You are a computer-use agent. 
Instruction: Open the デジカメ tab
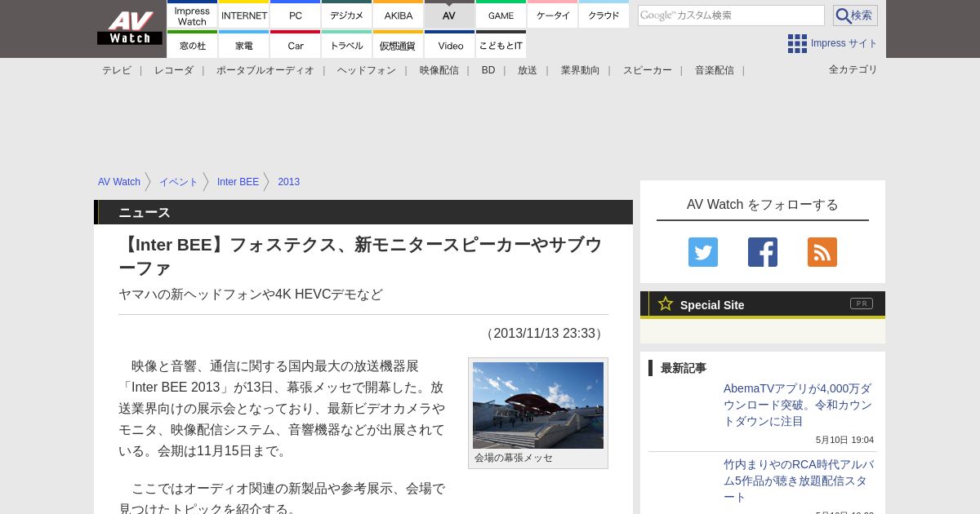347,15
